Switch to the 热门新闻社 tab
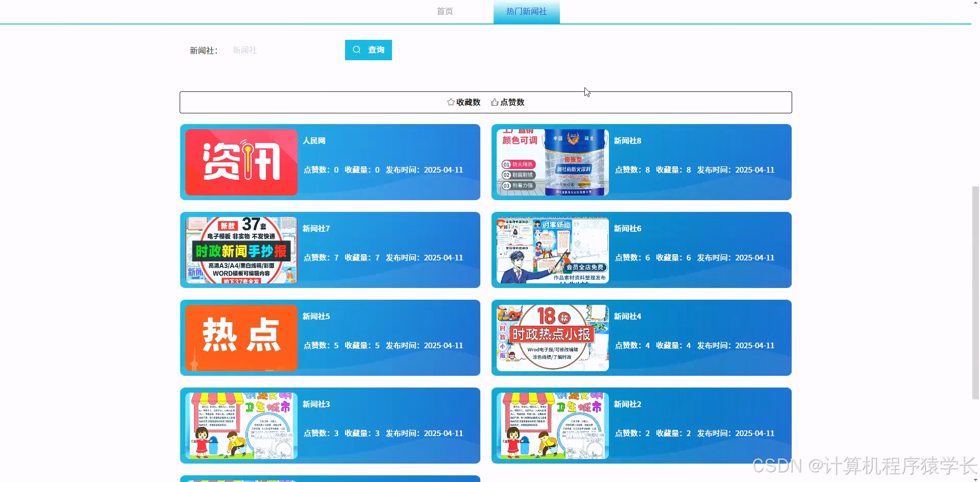 point(526,11)
